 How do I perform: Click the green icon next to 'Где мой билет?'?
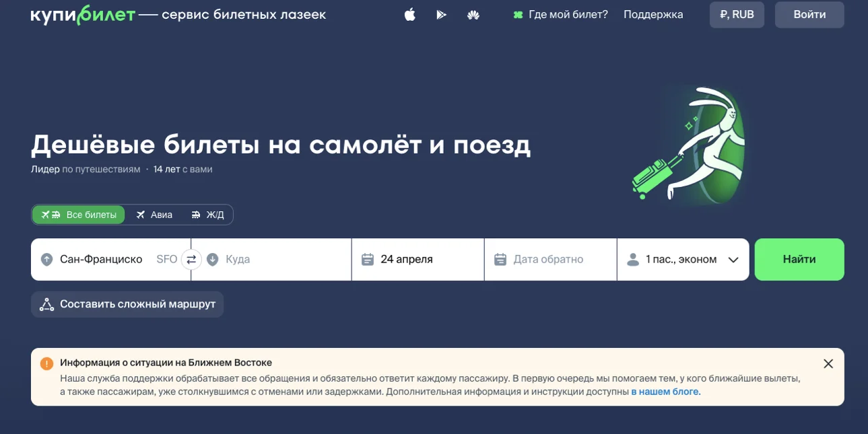point(517,14)
